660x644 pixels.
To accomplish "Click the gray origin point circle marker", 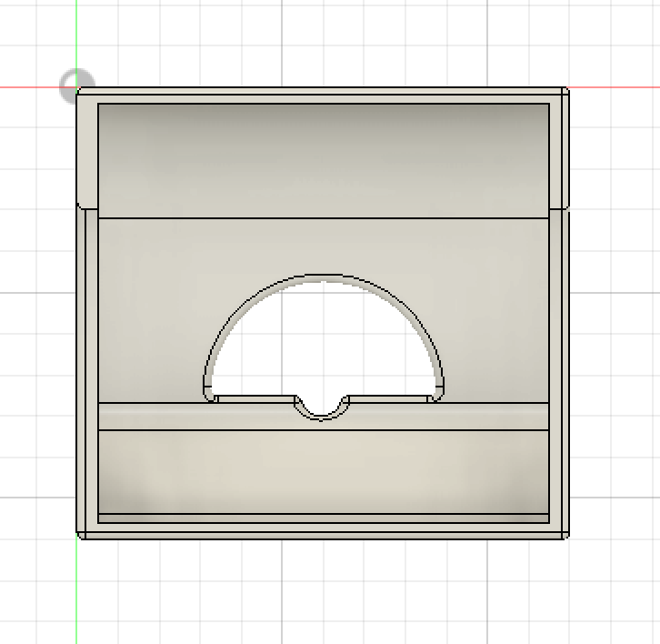I will click(77, 86).
